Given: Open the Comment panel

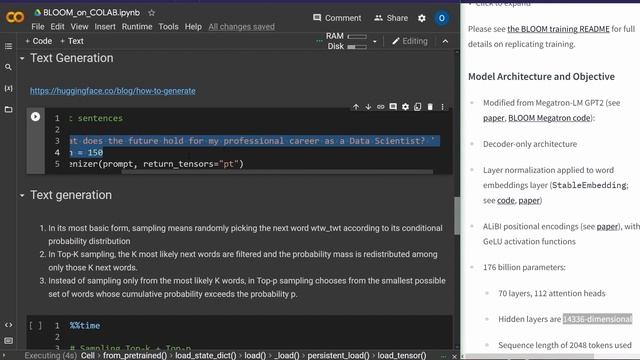Looking at the screenshot, I should coord(337,18).
